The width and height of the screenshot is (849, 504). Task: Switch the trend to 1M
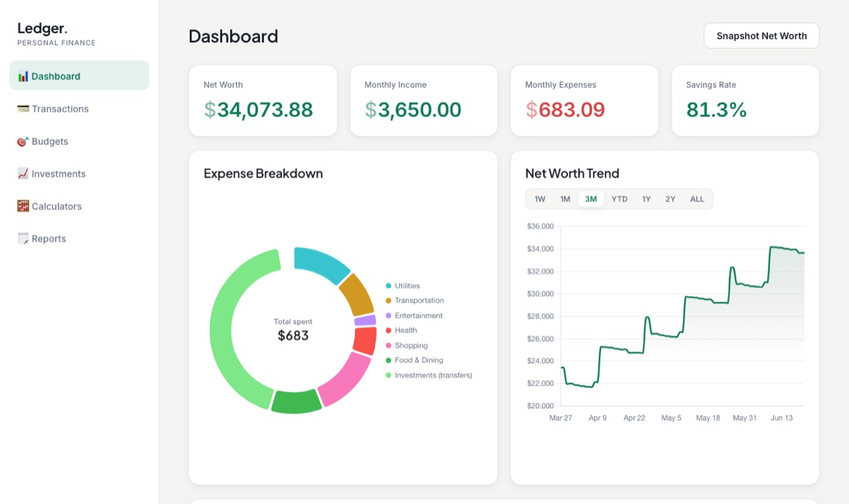(x=565, y=199)
